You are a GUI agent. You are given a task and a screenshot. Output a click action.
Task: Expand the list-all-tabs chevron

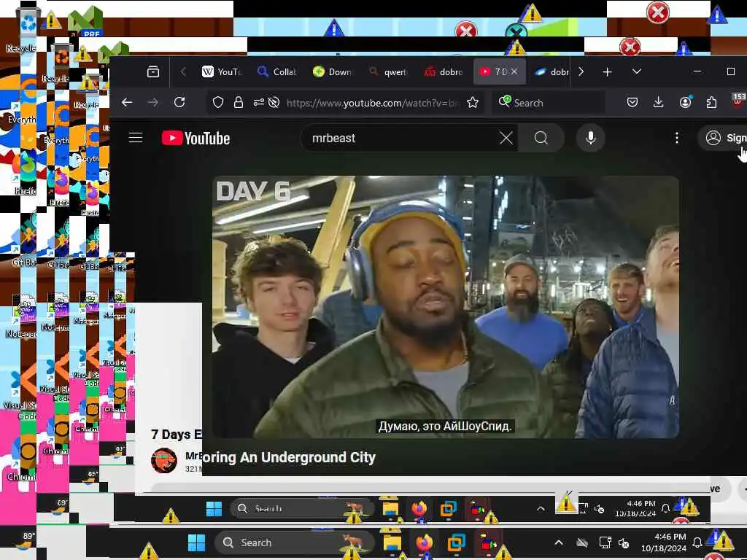(636, 72)
